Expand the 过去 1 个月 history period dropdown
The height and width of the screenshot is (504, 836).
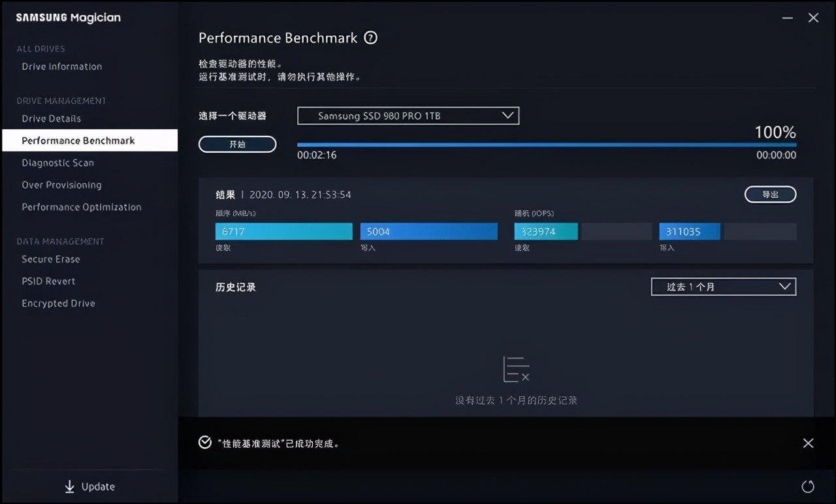tap(723, 286)
